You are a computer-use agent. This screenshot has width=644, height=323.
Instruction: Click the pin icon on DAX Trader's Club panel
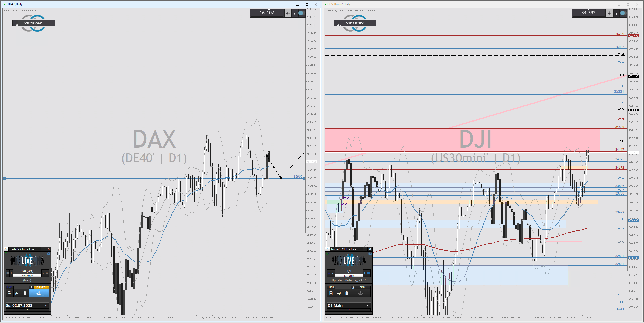point(6,249)
